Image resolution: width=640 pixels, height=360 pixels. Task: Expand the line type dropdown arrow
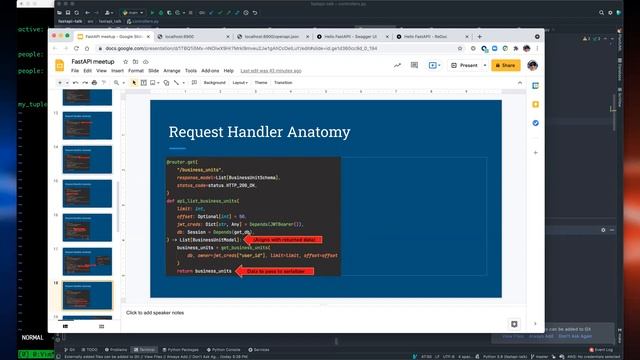[183, 83]
